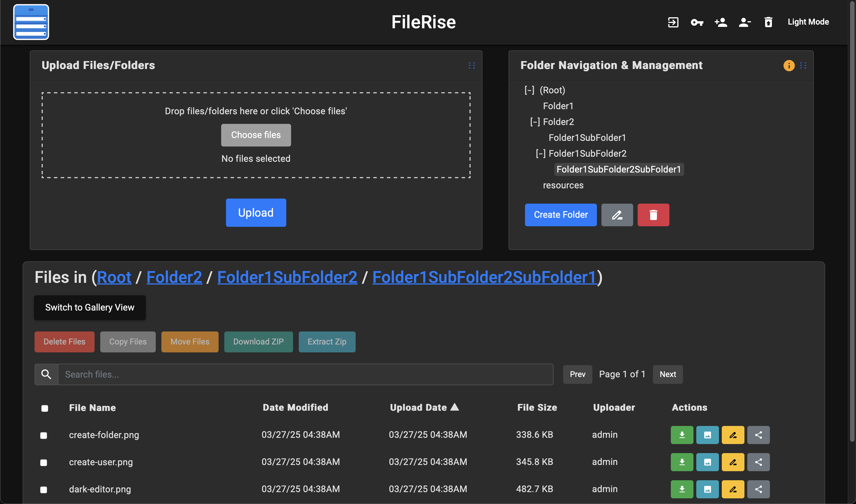Tick the dark-editor.png checkbox
This screenshot has width=856, height=504.
pos(44,490)
